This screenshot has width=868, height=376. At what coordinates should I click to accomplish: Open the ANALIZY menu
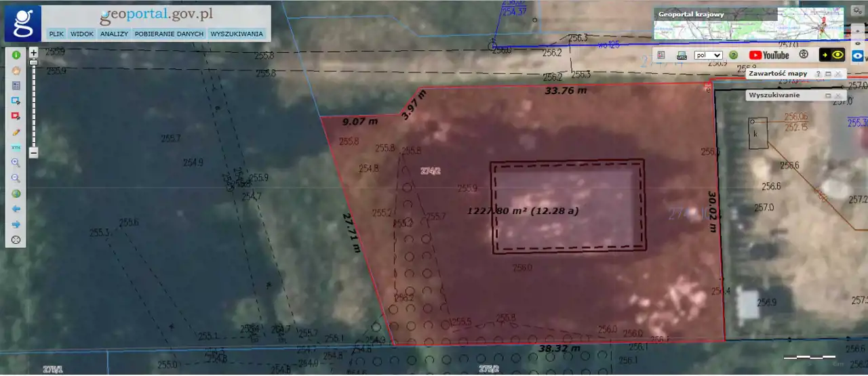(x=114, y=33)
